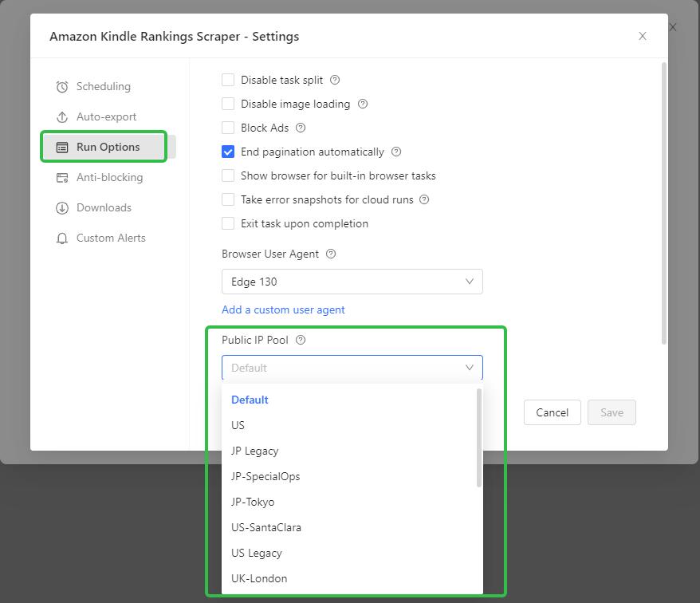The width and height of the screenshot is (700, 603).
Task: Click the Scheduling clock icon
Action: tap(62, 87)
